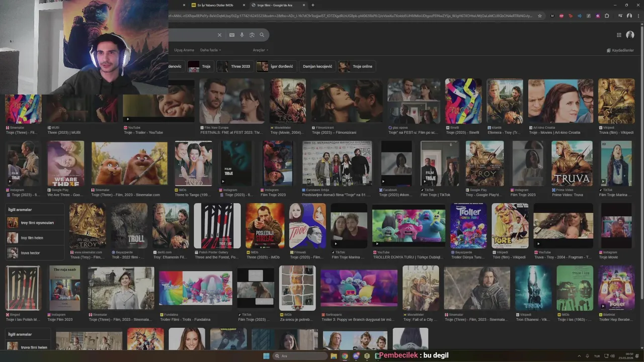Select the 'Damjan kecojević' filter chip
Screen dimensions: 644x362
(317, 66)
